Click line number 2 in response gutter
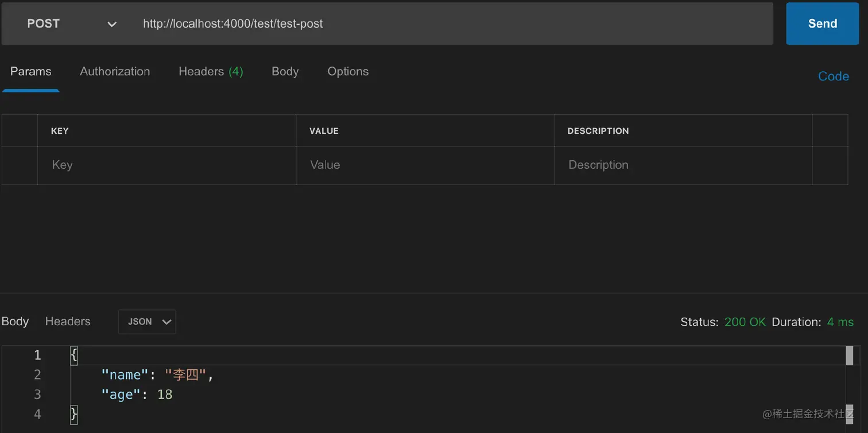868x433 pixels. click(x=37, y=375)
